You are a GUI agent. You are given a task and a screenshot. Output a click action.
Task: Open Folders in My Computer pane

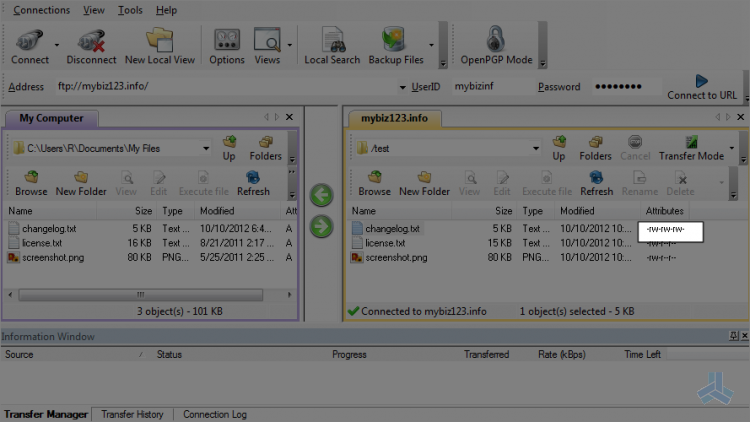pos(265,148)
